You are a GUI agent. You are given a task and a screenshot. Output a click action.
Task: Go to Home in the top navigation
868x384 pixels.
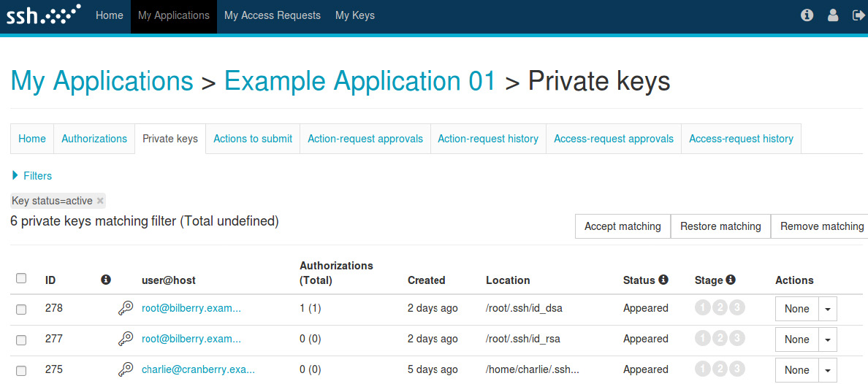pos(109,15)
